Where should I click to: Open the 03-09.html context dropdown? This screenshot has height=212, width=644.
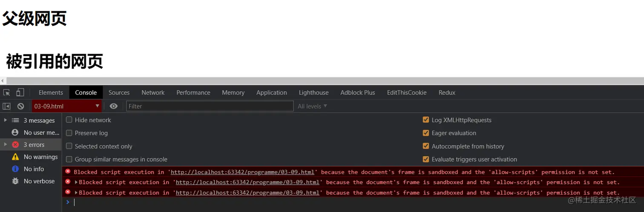[67, 106]
